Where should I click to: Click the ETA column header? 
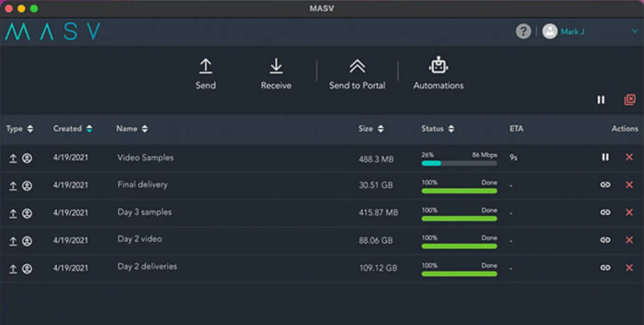tap(517, 129)
